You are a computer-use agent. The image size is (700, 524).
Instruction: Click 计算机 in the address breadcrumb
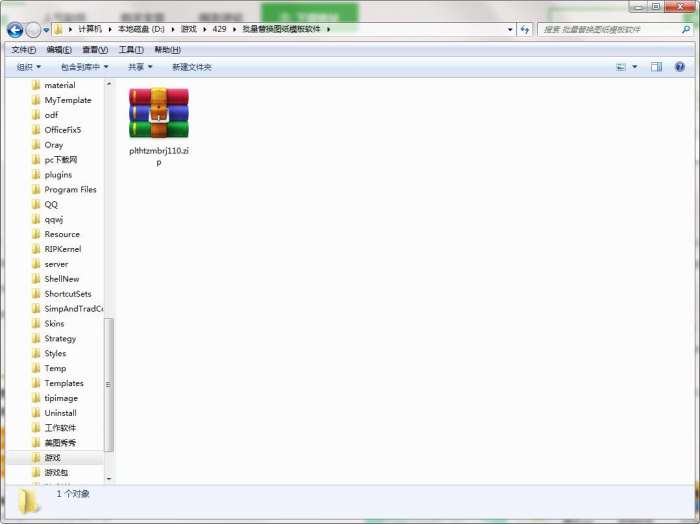(90, 29)
